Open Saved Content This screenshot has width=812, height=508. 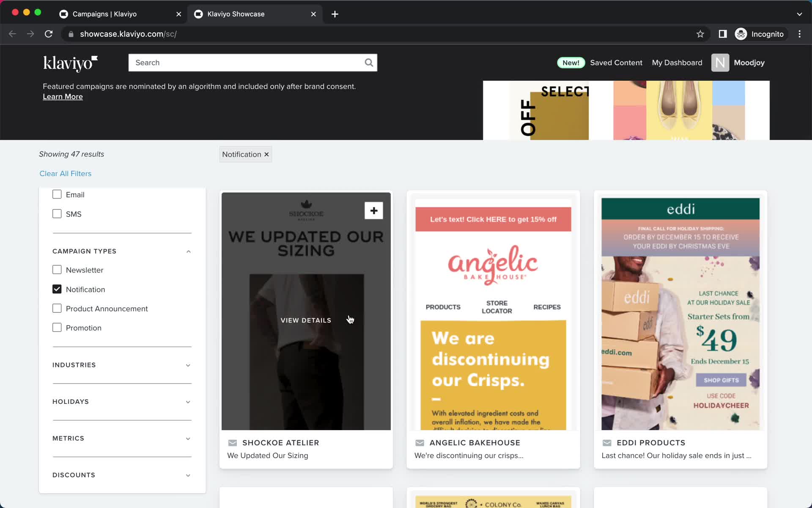click(x=616, y=63)
